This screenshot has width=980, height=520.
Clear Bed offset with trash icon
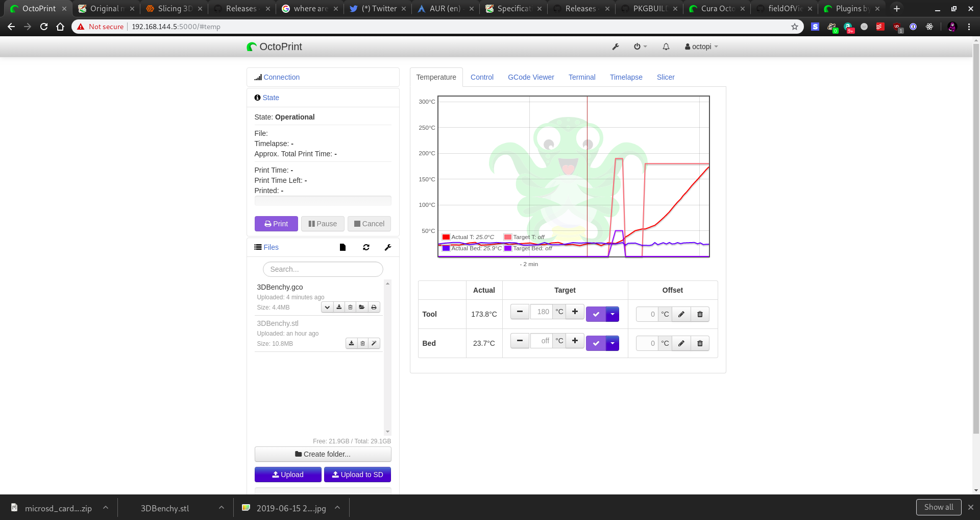700,343
